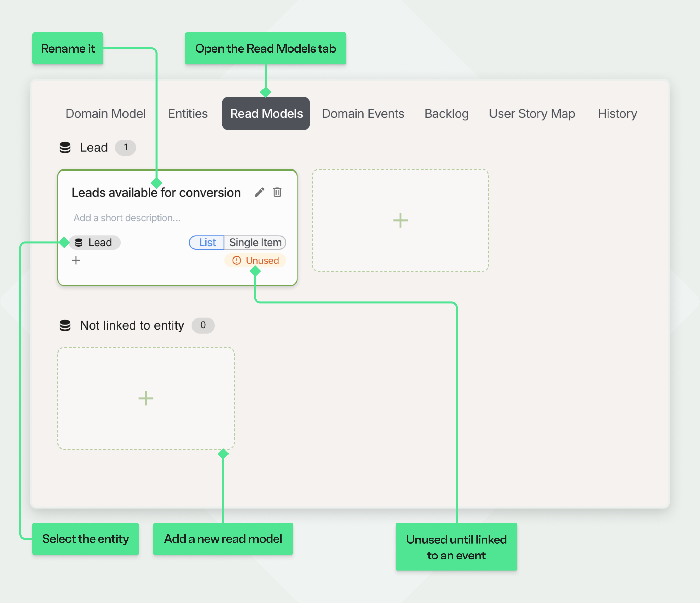The height and width of the screenshot is (603, 700).
Task: Select the Lead entity chip on card
Action: [95, 242]
